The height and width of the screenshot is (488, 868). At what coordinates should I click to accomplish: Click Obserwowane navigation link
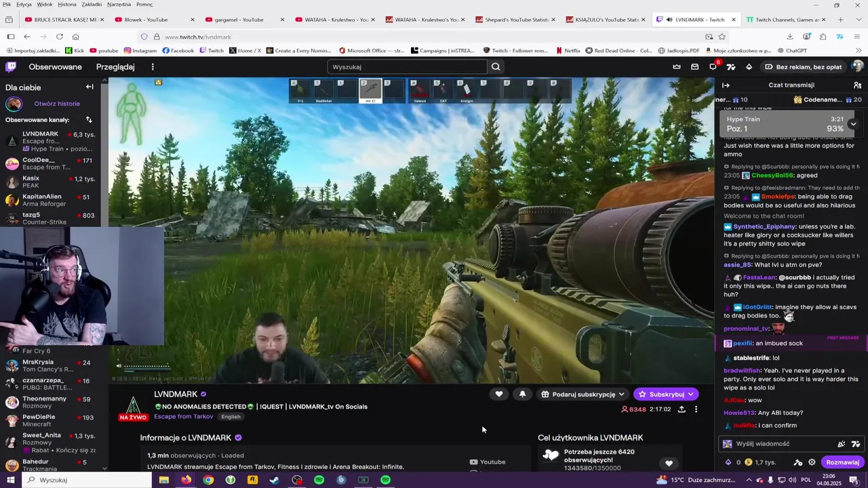pyautogui.click(x=55, y=66)
